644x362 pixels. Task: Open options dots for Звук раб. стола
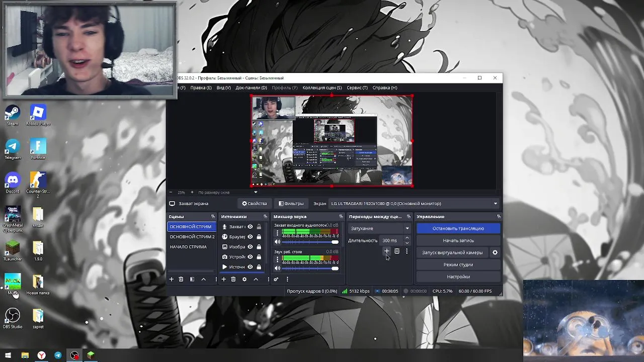pos(277,259)
